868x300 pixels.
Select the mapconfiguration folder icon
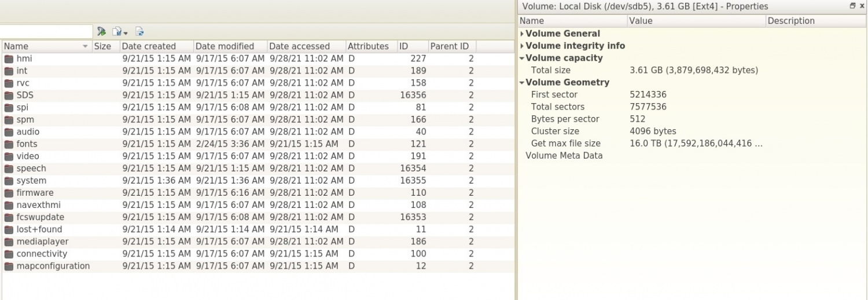point(9,266)
